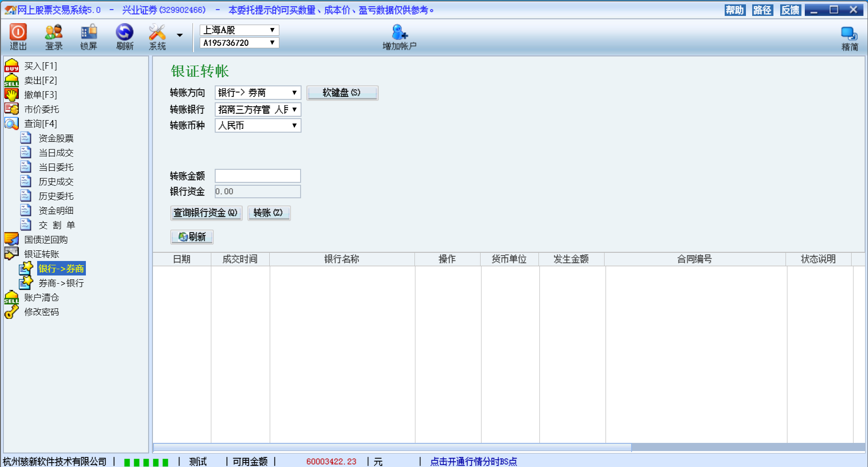Image resolution: width=868 pixels, height=467 pixels.
Task: Open the 软键盘 soft keyboard
Action: coord(342,93)
